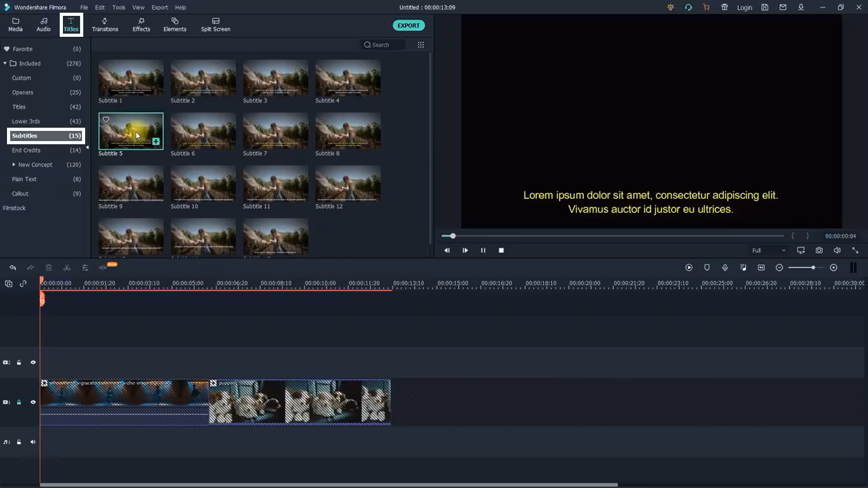Record a voiceover with the microphone icon
The width and height of the screenshot is (868, 488).
725,268
